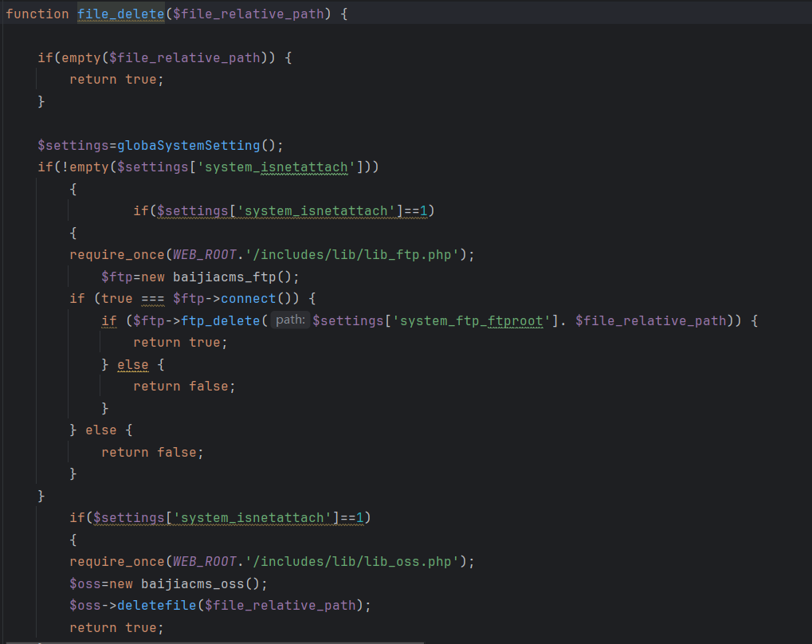This screenshot has width=812, height=644.
Task: Click the deletefile method call
Action: (x=156, y=605)
